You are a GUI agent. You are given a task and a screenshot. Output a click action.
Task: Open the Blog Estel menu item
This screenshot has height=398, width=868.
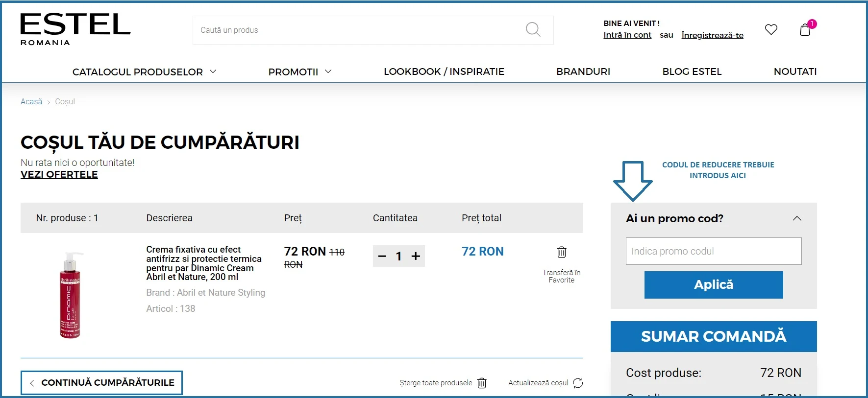point(692,71)
